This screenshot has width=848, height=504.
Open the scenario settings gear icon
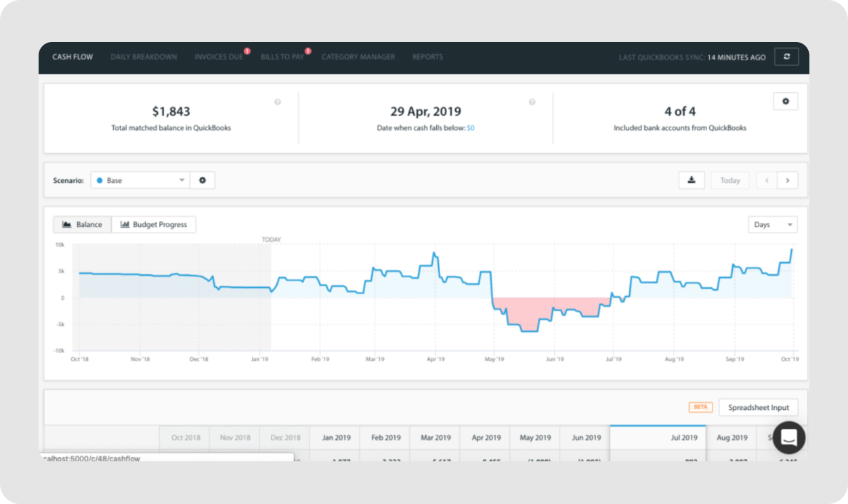[202, 180]
